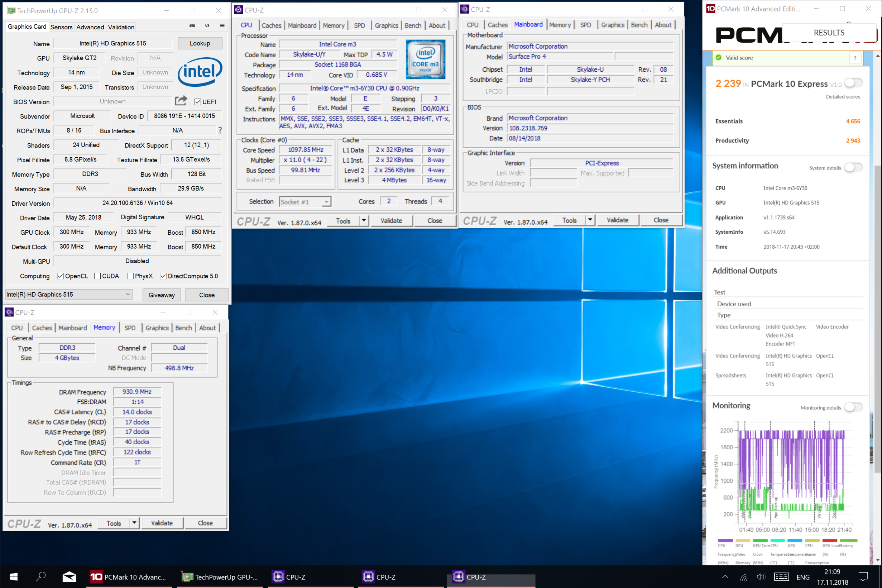Open taskbar search magnifier
This screenshot has height=588, width=882.
(x=40, y=577)
